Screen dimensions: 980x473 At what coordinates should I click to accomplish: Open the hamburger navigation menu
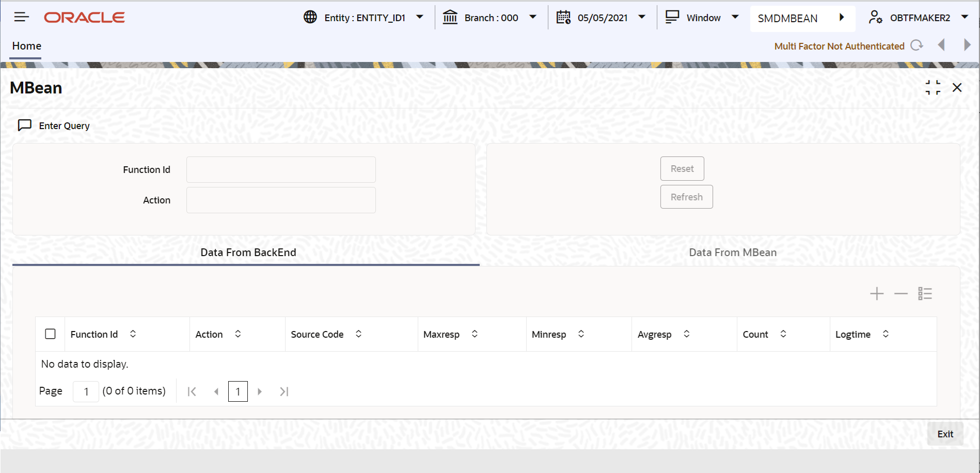tap(21, 16)
